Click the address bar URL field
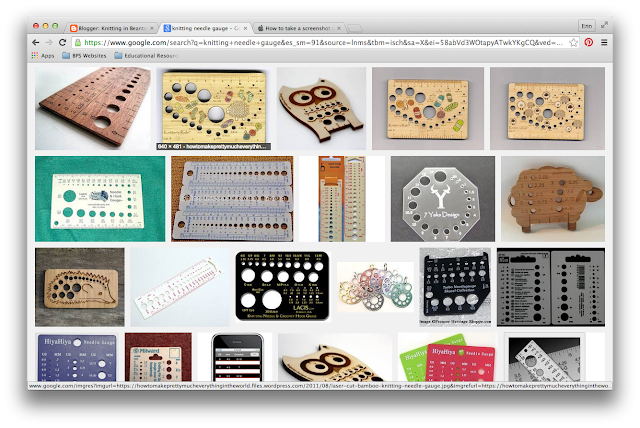Screen dimensions: 640x428 click(x=323, y=42)
